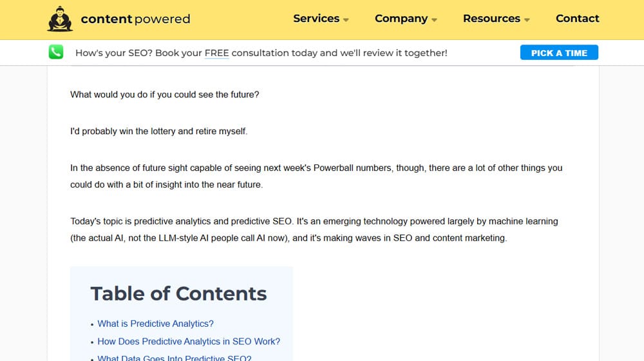Click the paragraph starting Today's topic

point(314,229)
